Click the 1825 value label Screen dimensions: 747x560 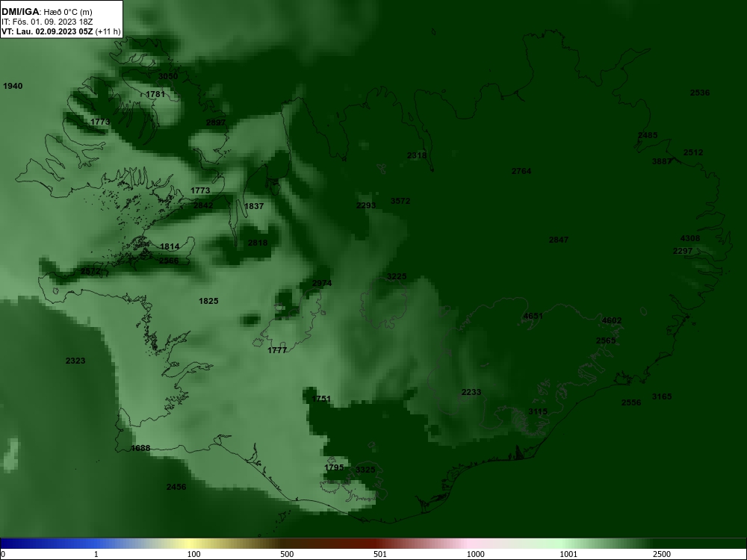(x=208, y=302)
